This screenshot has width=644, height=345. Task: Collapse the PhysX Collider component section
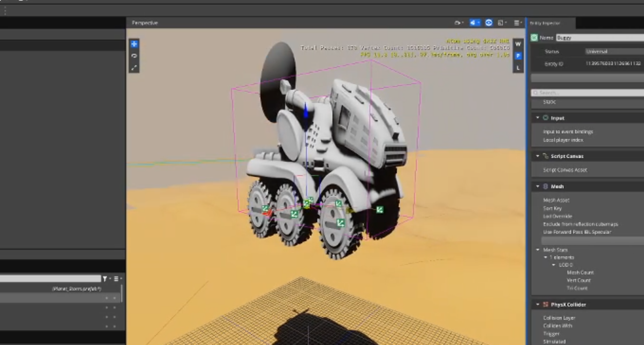tap(538, 304)
